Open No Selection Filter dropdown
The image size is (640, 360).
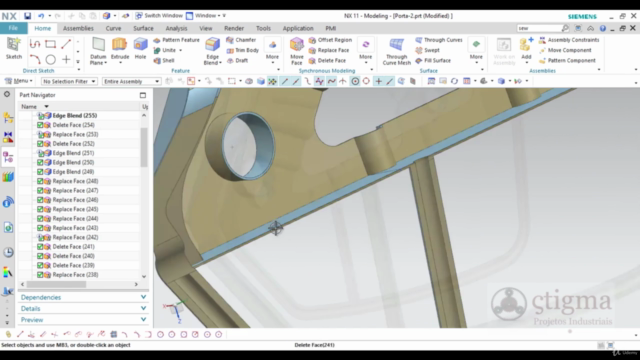(69, 81)
